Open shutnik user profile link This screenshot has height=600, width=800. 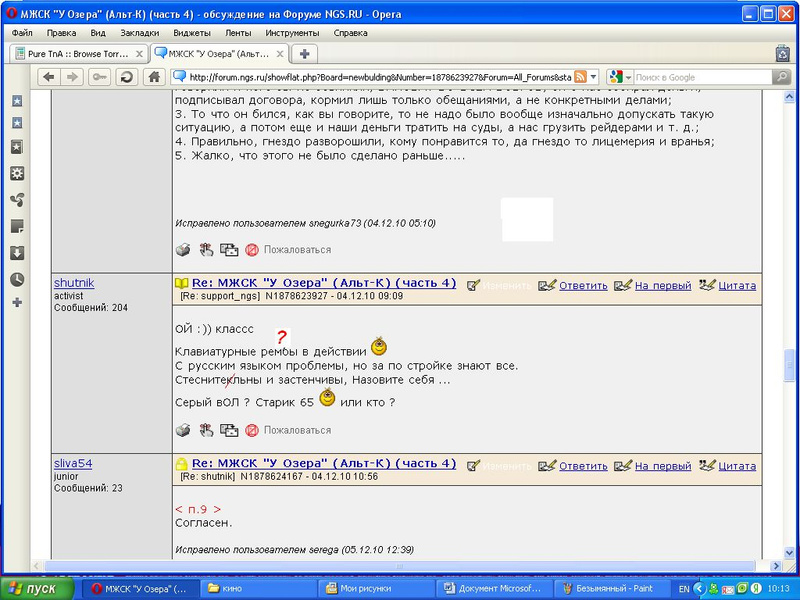click(x=74, y=283)
